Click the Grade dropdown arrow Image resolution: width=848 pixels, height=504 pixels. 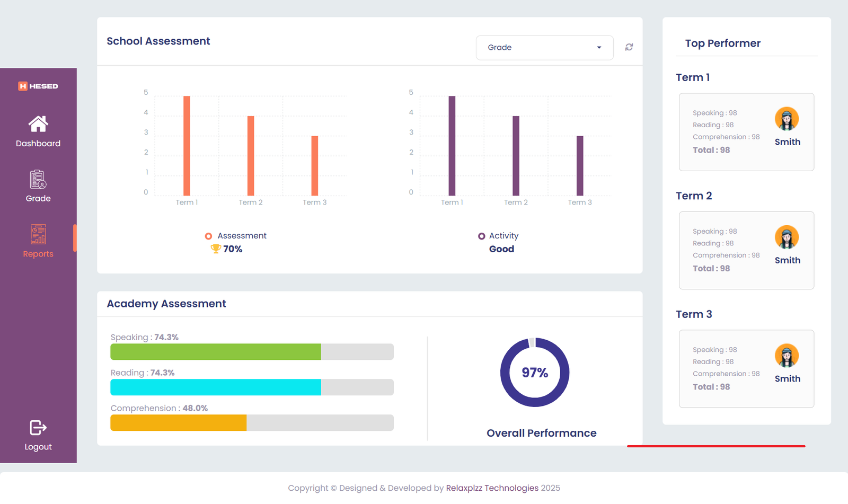point(599,48)
